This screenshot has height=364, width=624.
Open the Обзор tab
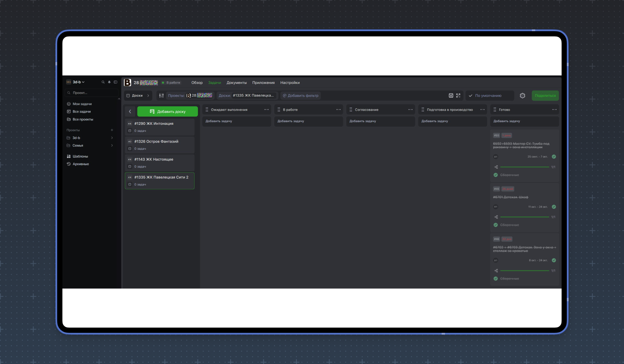[197, 83]
